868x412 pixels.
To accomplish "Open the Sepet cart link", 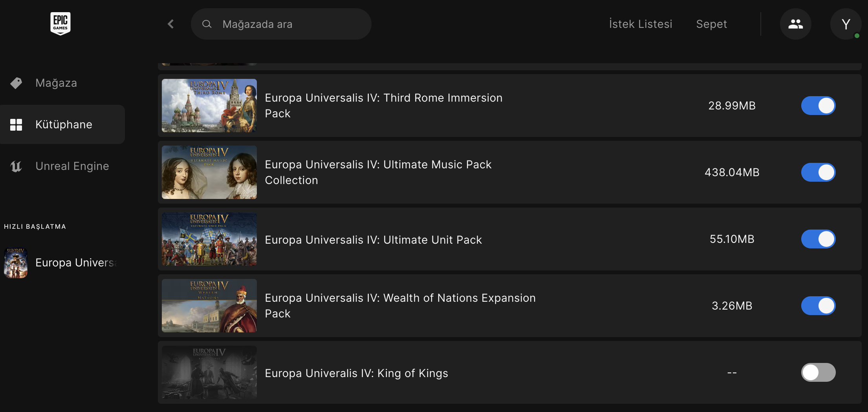I will [711, 24].
